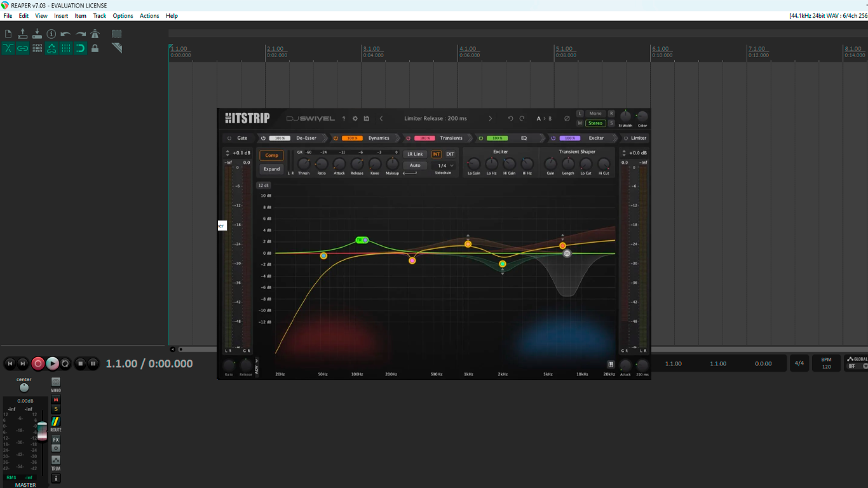Click the red Record transport button

[x=38, y=363]
